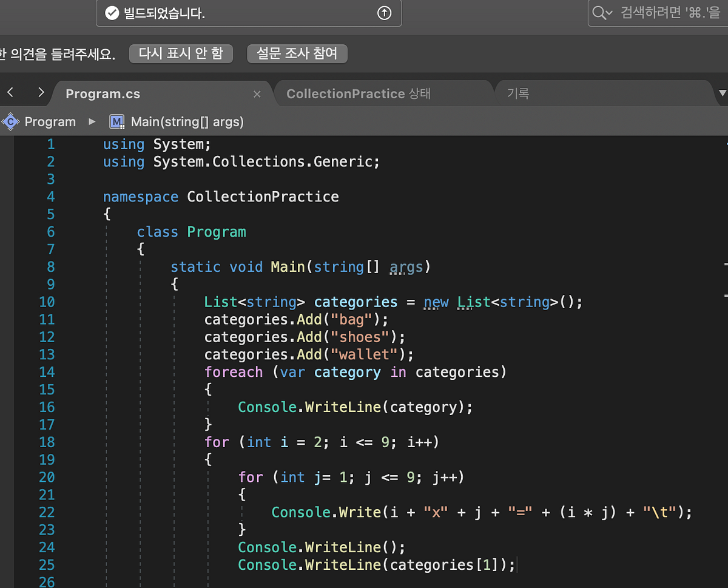Screen dimensions: 728x588
Task: Click the build success checkmark icon
Action: coord(112,13)
